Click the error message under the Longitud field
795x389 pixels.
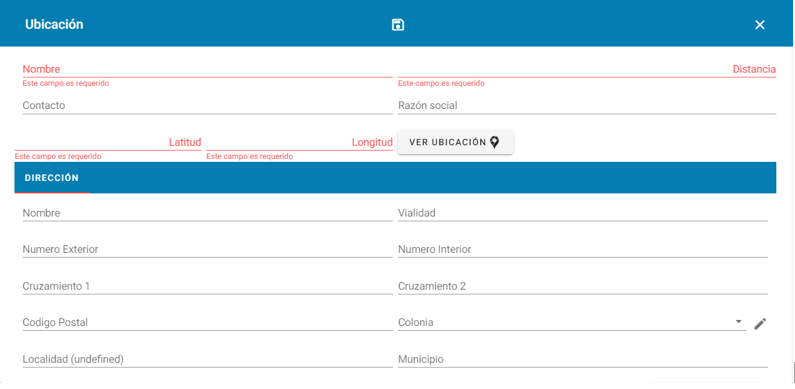tap(249, 156)
